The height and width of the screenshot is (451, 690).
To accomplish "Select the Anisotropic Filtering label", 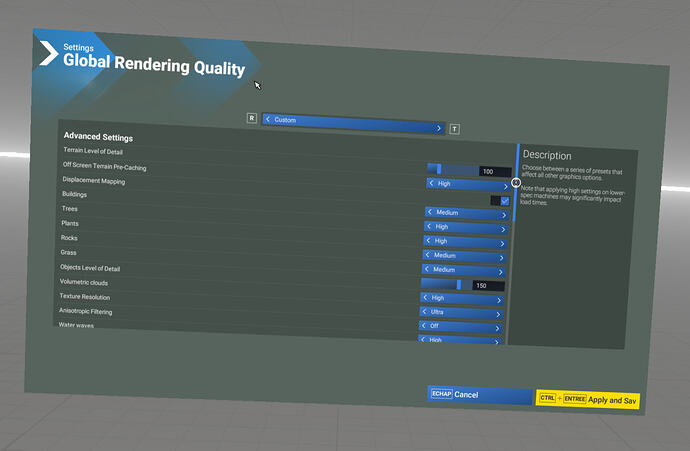I will 85,311.
